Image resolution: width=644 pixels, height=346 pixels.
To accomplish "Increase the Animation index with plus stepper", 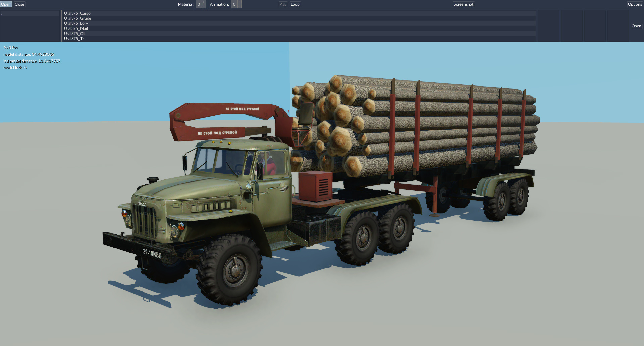I will [x=239, y=2].
